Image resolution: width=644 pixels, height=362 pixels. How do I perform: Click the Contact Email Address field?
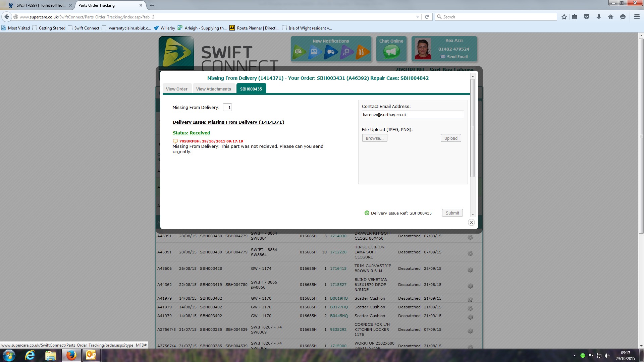413,115
